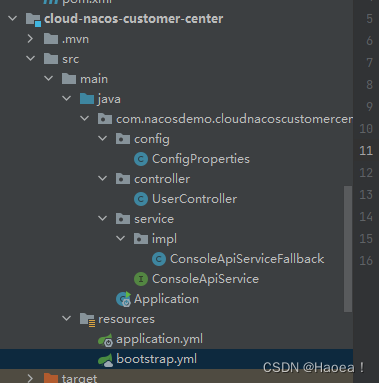Select the src folder label

(70, 59)
